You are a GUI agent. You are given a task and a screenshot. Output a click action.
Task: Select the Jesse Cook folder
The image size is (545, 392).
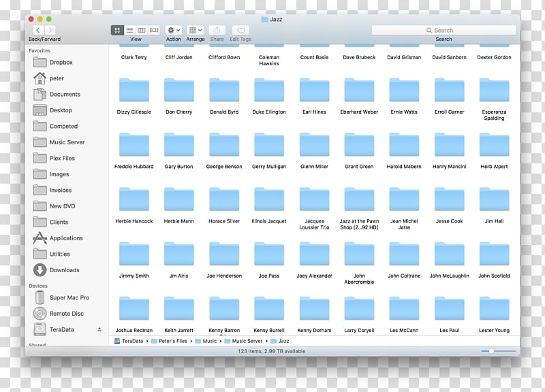[450, 199]
